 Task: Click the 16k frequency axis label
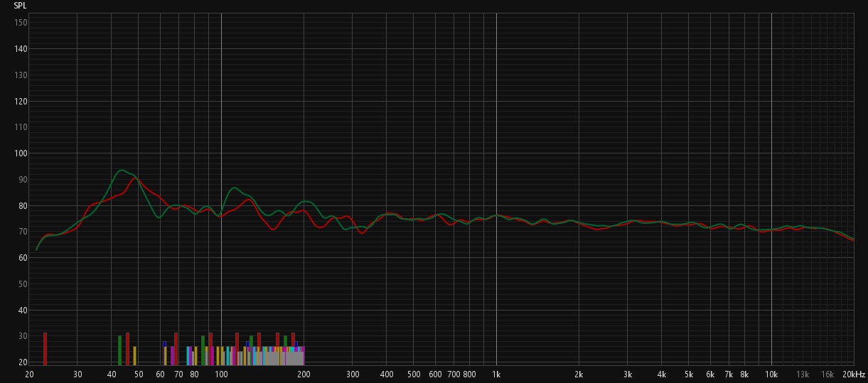coord(827,374)
